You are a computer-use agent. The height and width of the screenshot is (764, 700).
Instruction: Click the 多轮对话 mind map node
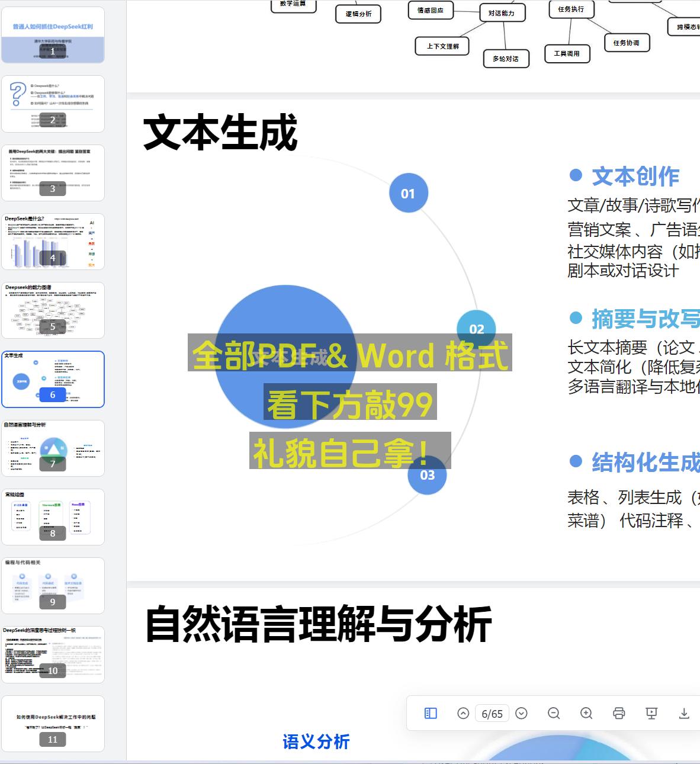tap(506, 59)
